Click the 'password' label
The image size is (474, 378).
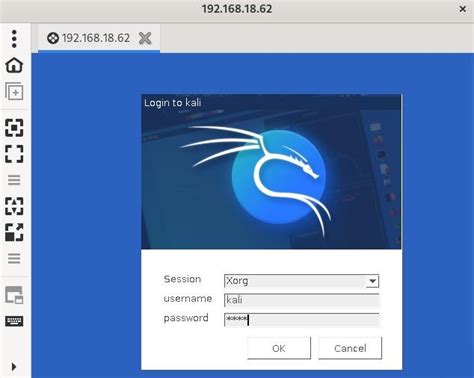(x=186, y=318)
